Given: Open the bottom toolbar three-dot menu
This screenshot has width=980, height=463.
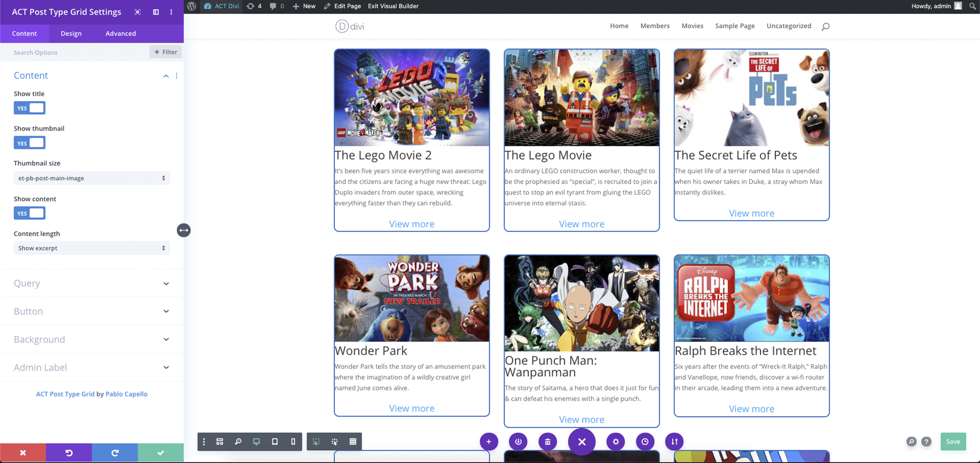Looking at the screenshot, I should click(204, 442).
